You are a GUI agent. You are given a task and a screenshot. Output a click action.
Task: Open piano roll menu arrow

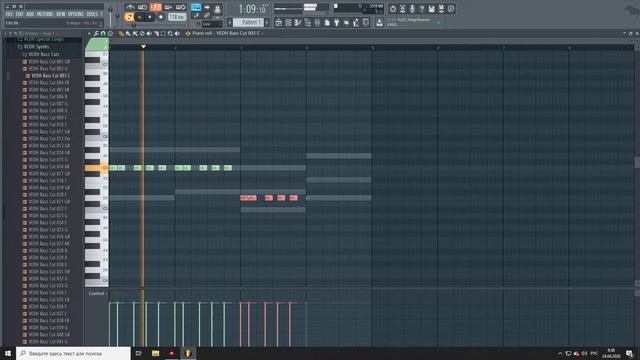[x=89, y=33]
